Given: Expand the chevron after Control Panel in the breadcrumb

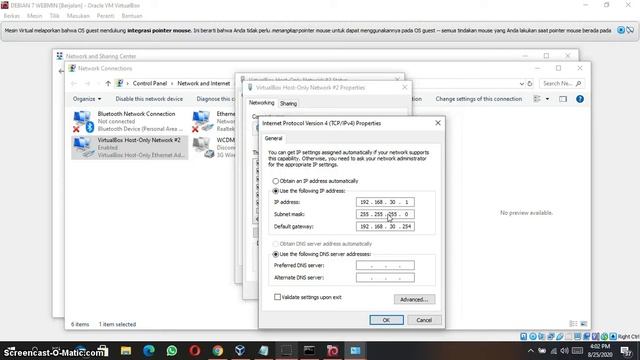Looking at the screenshot, I should coord(172,83).
